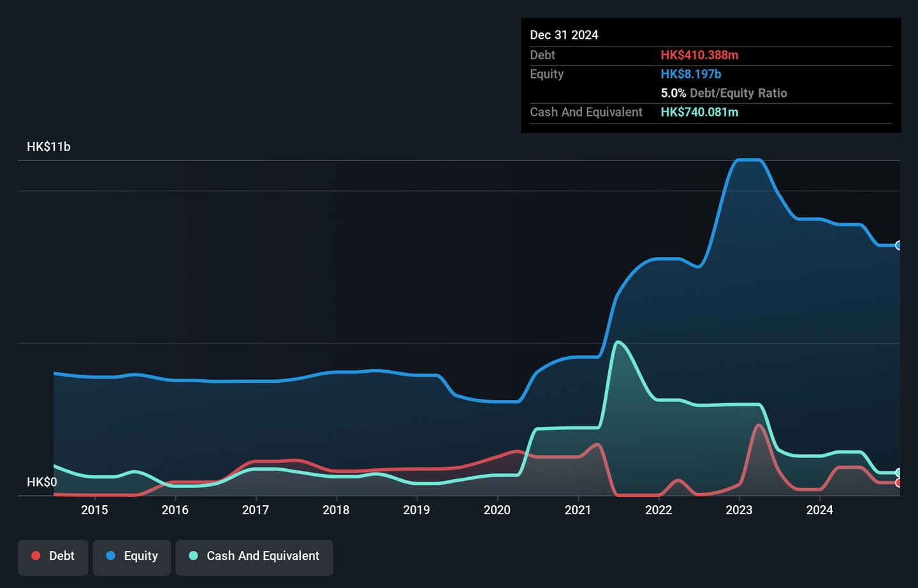Click the teal dot in Cash And Equivalent legend
Viewport: 918px width, 588px height.
point(193,556)
